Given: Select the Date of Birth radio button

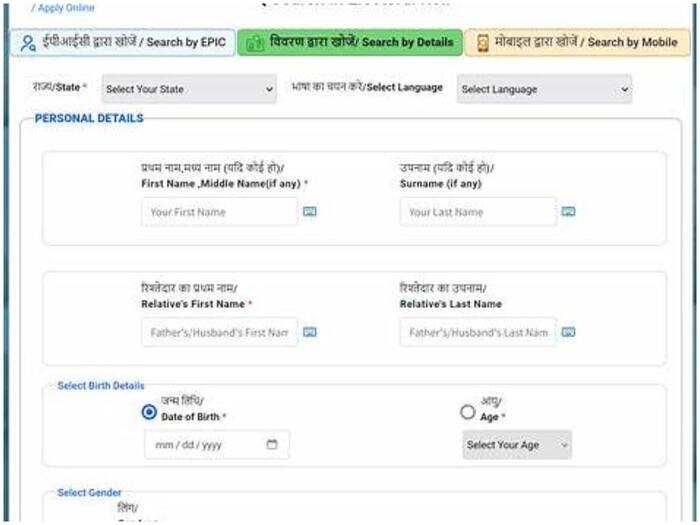Looking at the screenshot, I should pos(150,411).
